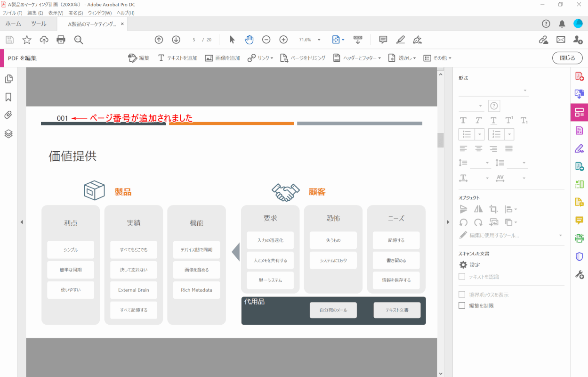The height and width of the screenshot is (377, 588).
Task: Open the Attachments paperclip panel
Action: tap(8, 115)
